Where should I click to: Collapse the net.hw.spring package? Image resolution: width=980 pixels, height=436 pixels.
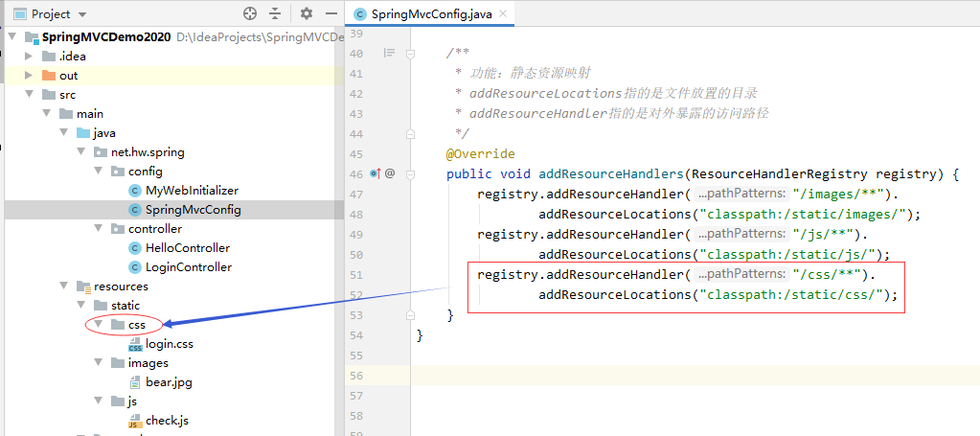[x=80, y=152]
